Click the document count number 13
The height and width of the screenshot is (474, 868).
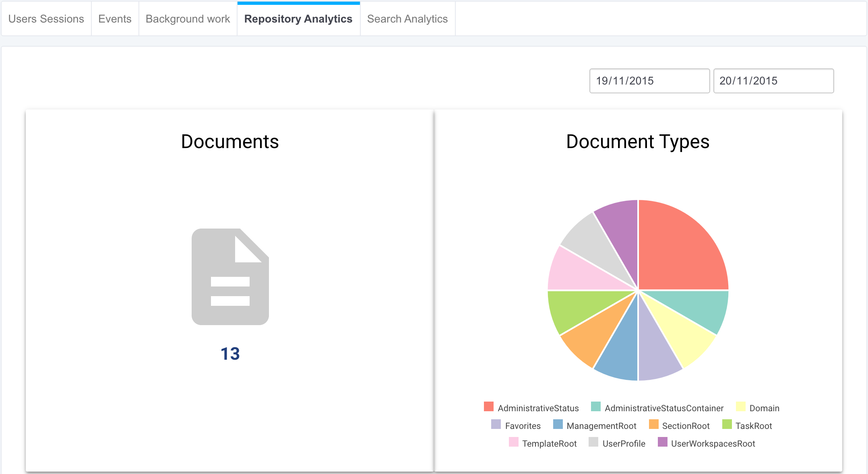(x=230, y=354)
